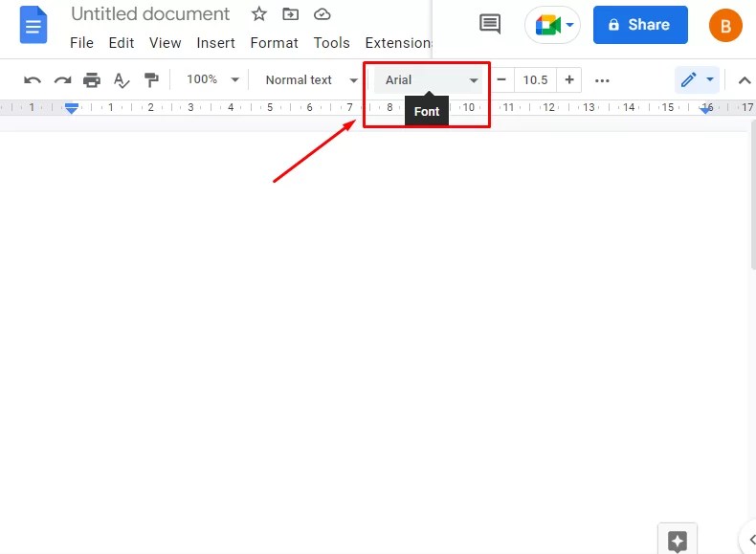Image resolution: width=756 pixels, height=554 pixels.
Task: Open the File menu
Action: (x=81, y=43)
